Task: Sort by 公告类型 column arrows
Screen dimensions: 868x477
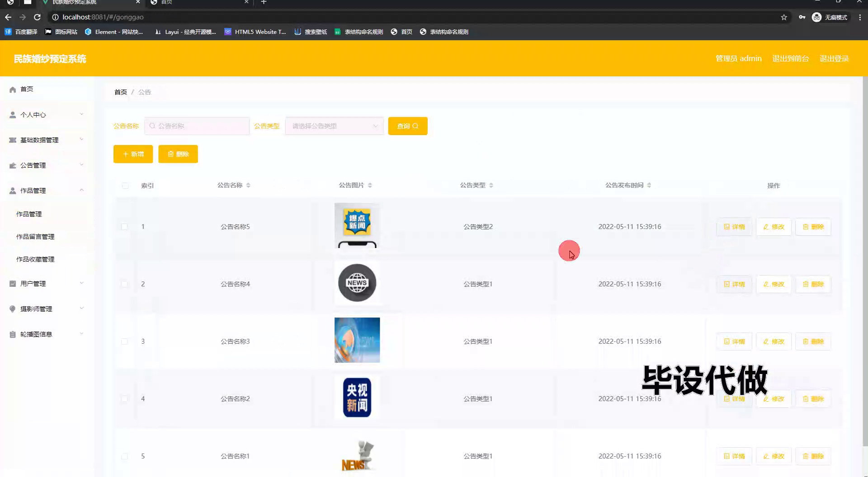Action: (491, 185)
